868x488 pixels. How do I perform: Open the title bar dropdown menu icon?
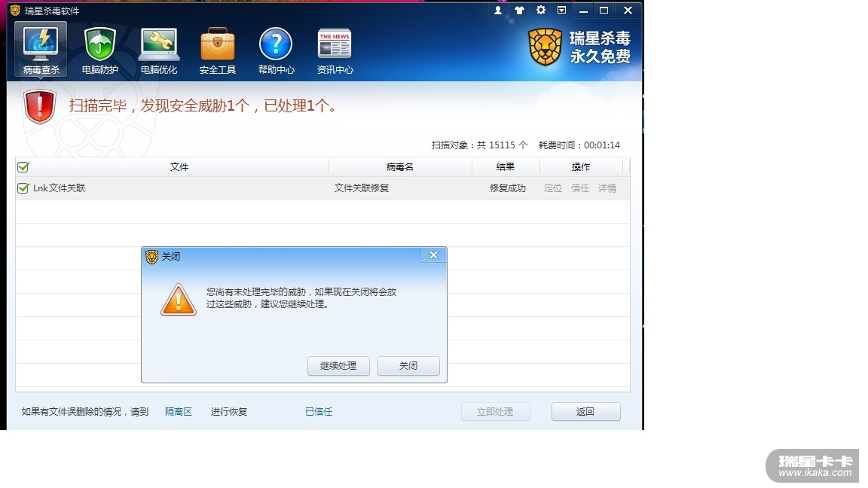[561, 10]
